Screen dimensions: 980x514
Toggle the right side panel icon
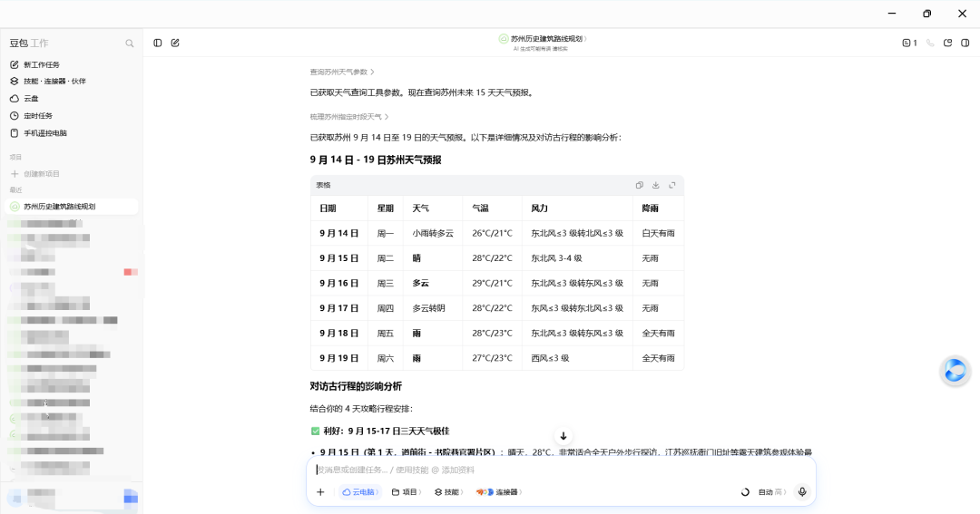tap(965, 44)
